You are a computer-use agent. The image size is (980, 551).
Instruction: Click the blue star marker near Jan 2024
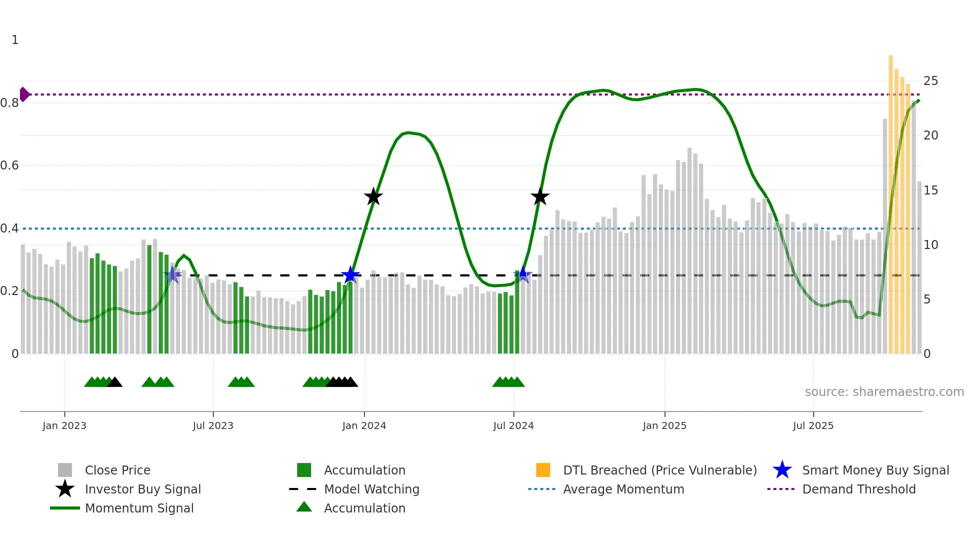pos(350,275)
